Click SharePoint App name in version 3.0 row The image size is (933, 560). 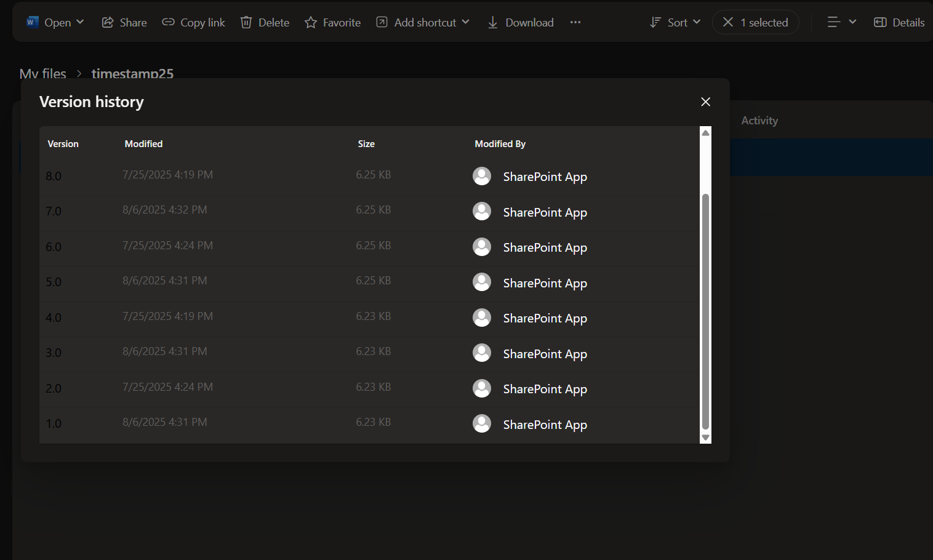pyautogui.click(x=545, y=354)
